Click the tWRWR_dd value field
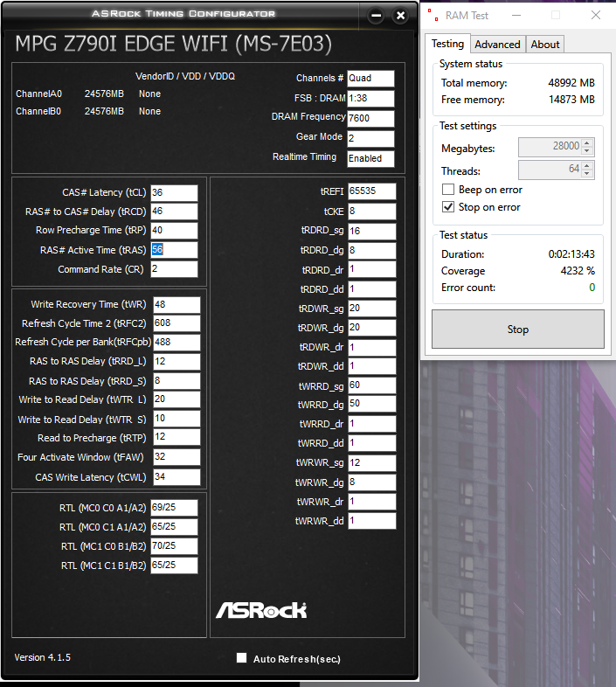This screenshot has height=687, width=616. pos(372,521)
